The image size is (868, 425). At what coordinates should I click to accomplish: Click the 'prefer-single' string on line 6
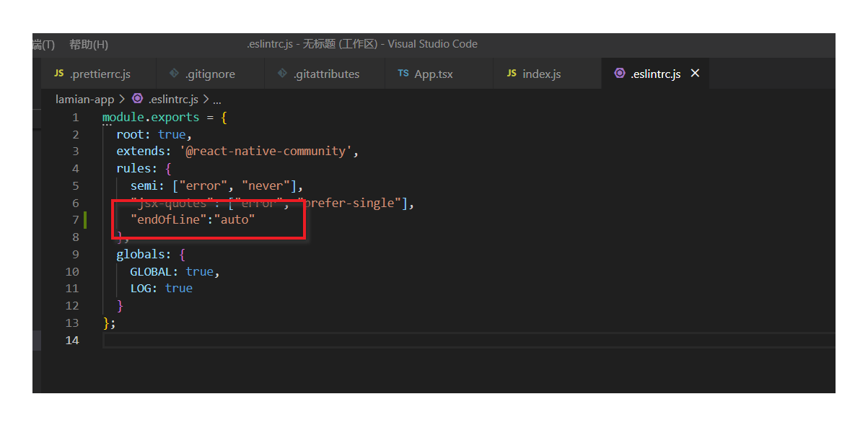click(x=349, y=203)
